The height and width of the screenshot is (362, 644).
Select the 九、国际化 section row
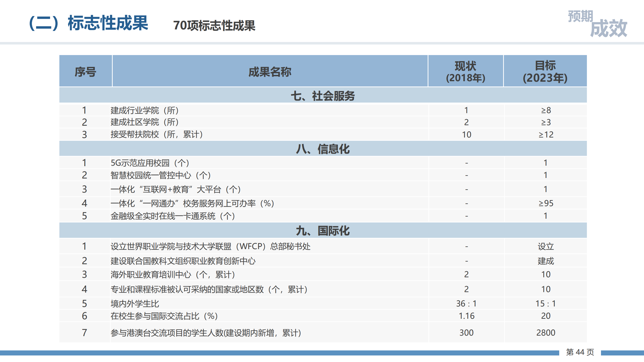[323, 231]
